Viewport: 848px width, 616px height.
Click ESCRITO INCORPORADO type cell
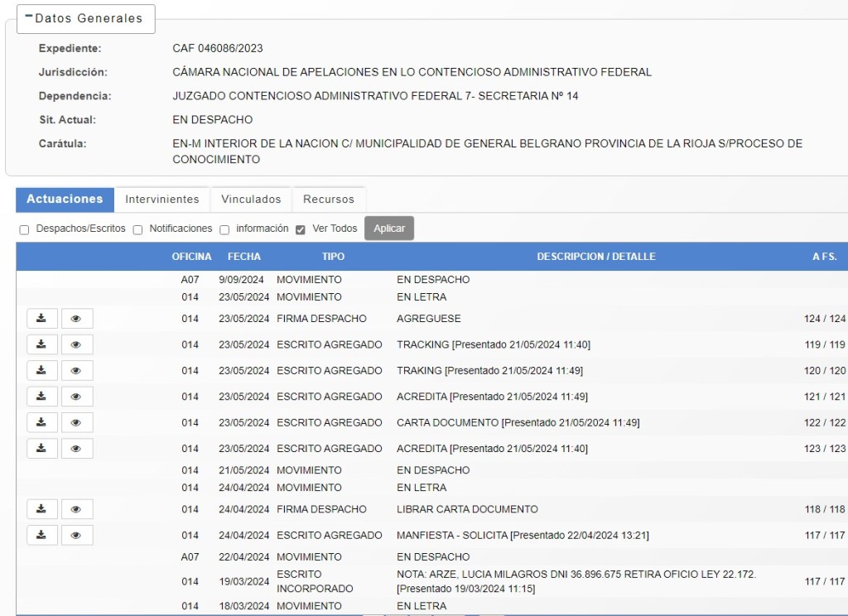click(315, 581)
